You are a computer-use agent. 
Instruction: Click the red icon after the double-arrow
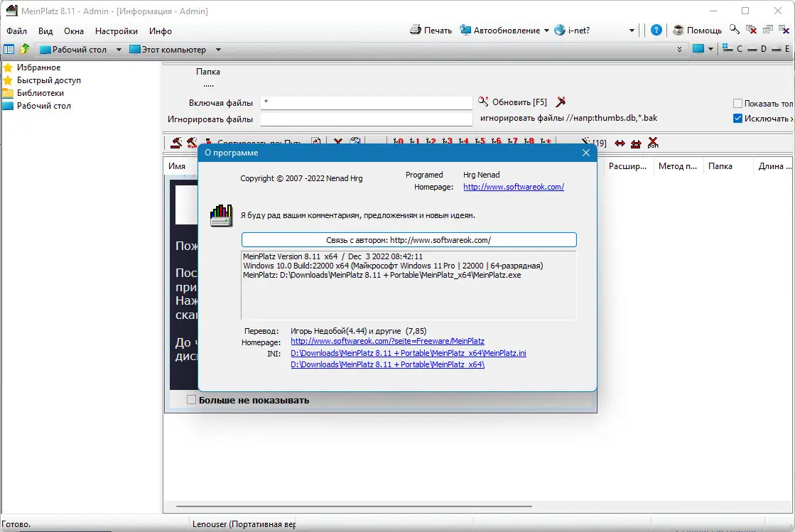pyautogui.click(x=636, y=143)
